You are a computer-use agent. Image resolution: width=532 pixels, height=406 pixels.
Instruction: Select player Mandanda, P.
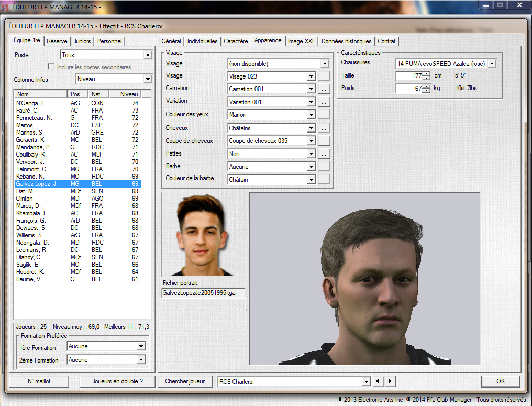77,147
